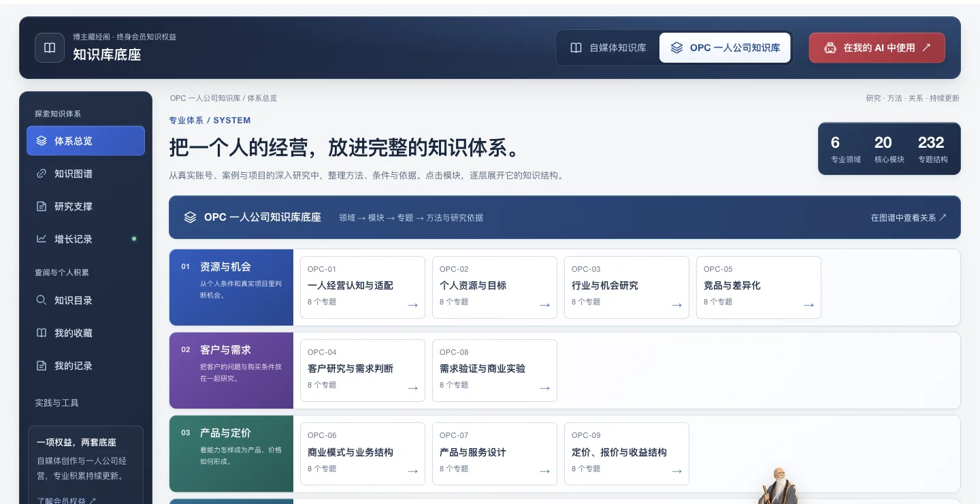Select OPC 一人公司知识库 tab

coord(725,48)
